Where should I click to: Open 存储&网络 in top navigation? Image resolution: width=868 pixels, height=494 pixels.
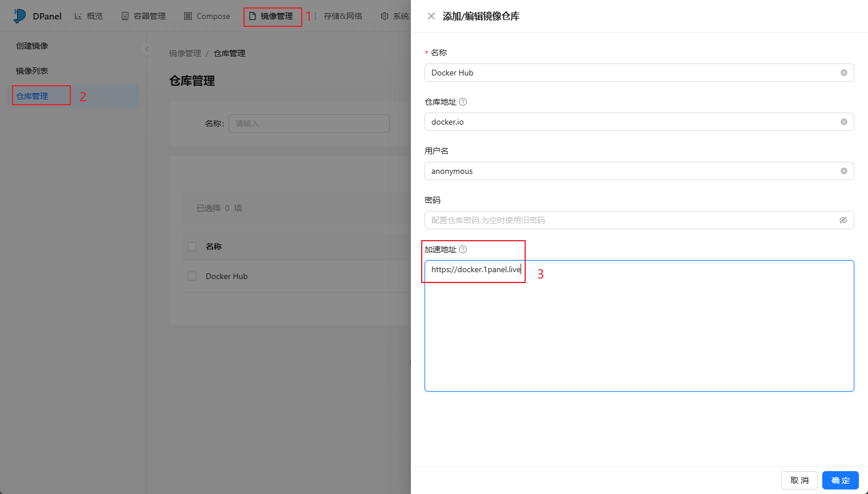pyautogui.click(x=342, y=16)
